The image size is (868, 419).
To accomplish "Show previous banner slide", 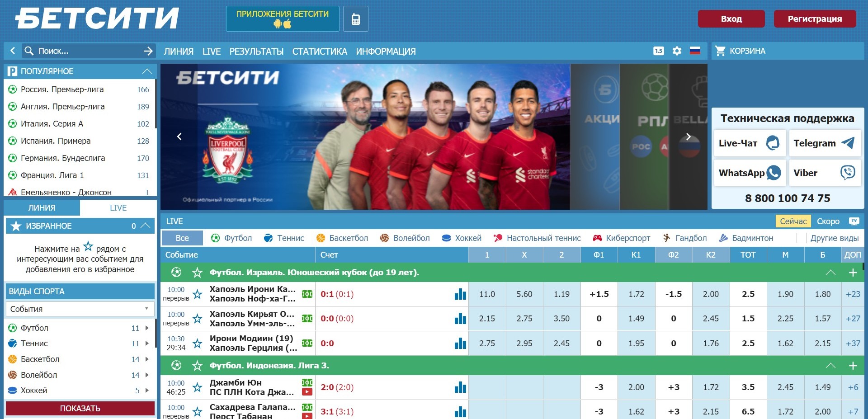I will click(x=179, y=137).
